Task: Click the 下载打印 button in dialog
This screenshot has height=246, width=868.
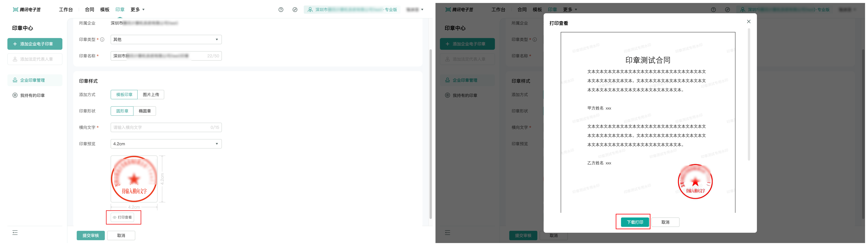Action: tap(635, 222)
